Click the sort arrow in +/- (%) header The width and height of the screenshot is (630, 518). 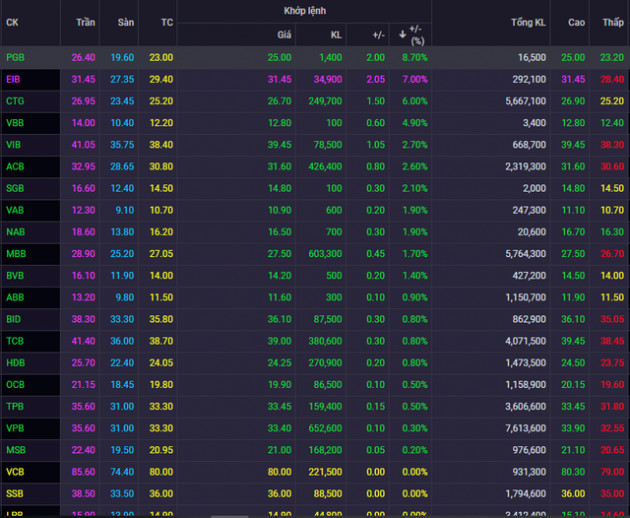pyautogui.click(x=402, y=35)
